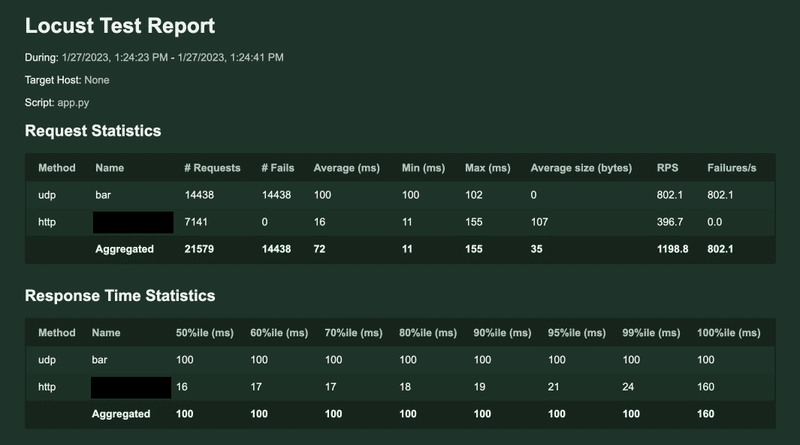Select the udp bar row in Request Statistics
This screenshot has height=445, width=800.
click(400, 195)
